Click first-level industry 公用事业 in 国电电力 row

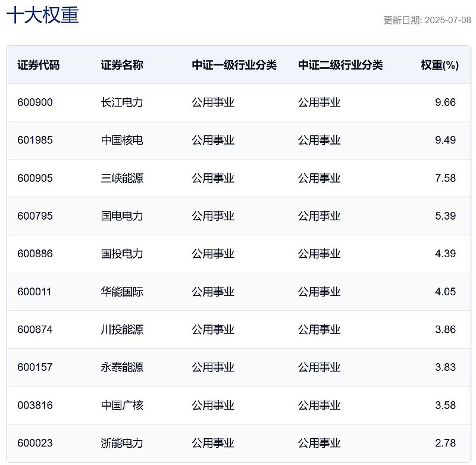[213, 216]
